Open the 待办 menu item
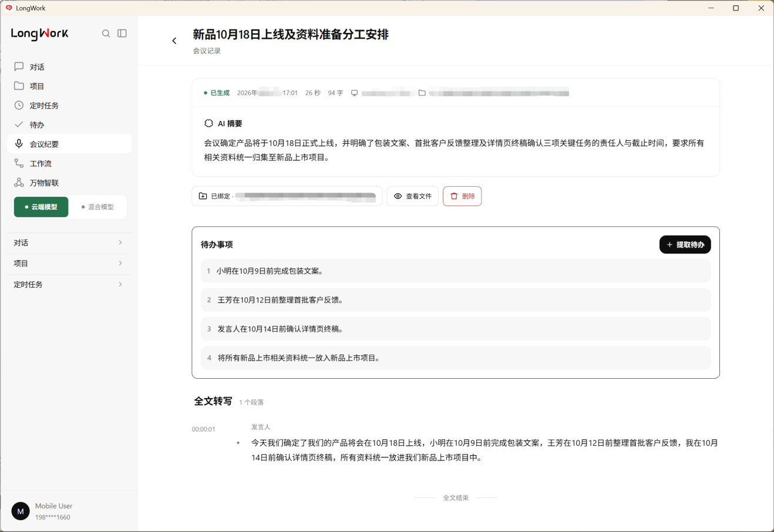 pos(69,124)
